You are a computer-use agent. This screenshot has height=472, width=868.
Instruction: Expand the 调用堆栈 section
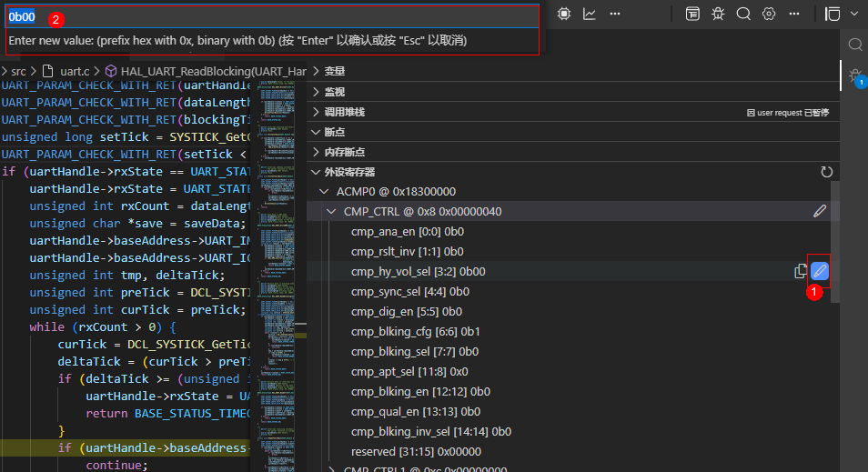[573, 112]
